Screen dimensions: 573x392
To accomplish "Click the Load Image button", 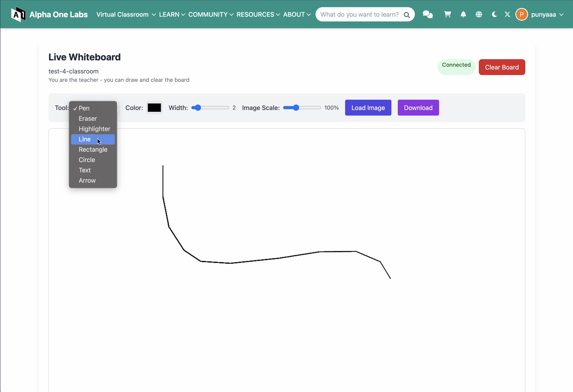I will point(368,108).
